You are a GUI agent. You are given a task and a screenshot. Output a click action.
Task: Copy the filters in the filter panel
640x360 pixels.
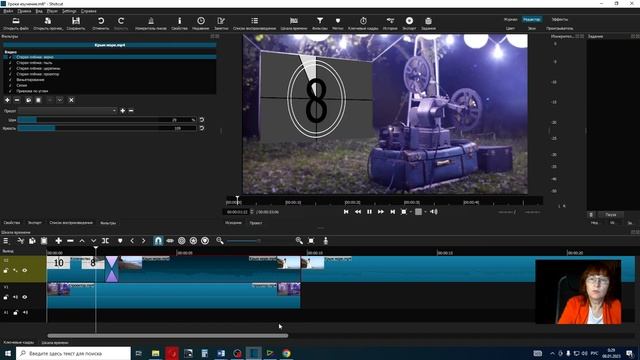[28, 100]
